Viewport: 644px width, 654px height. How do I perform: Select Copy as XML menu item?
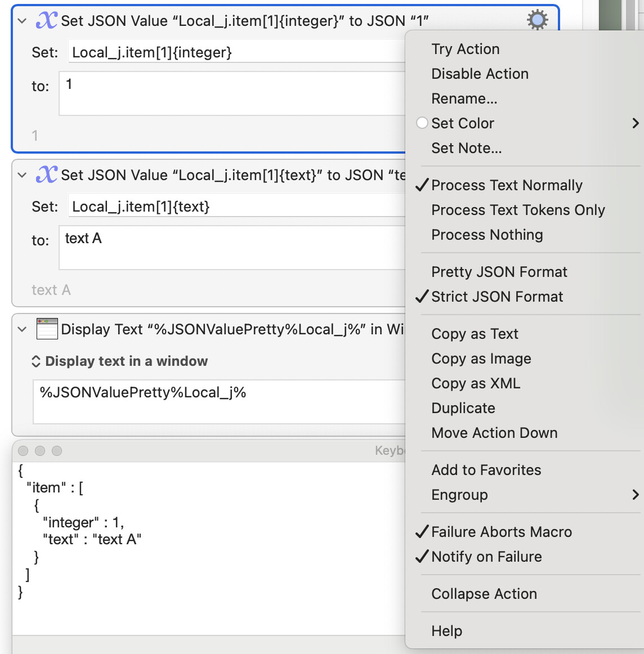(x=476, y=383)
